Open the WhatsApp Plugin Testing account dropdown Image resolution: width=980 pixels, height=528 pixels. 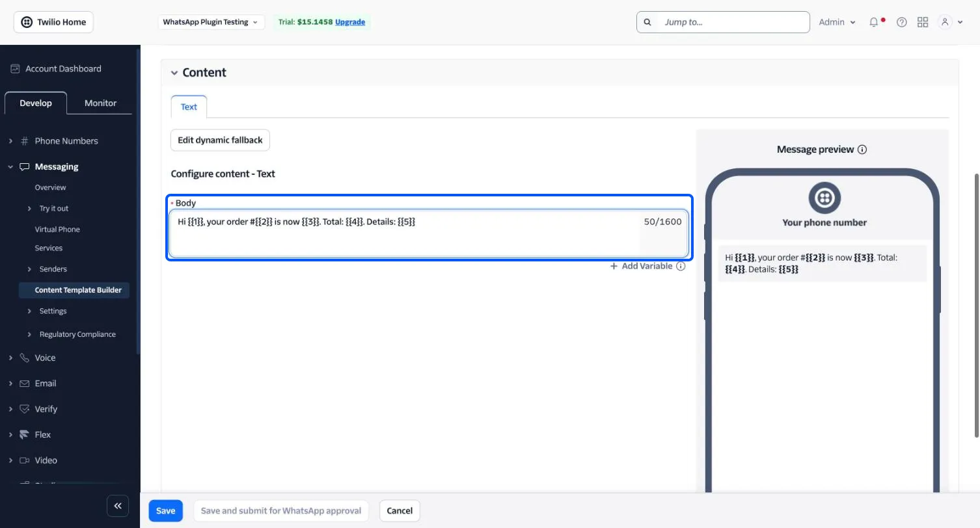click(x=211, y=22)
